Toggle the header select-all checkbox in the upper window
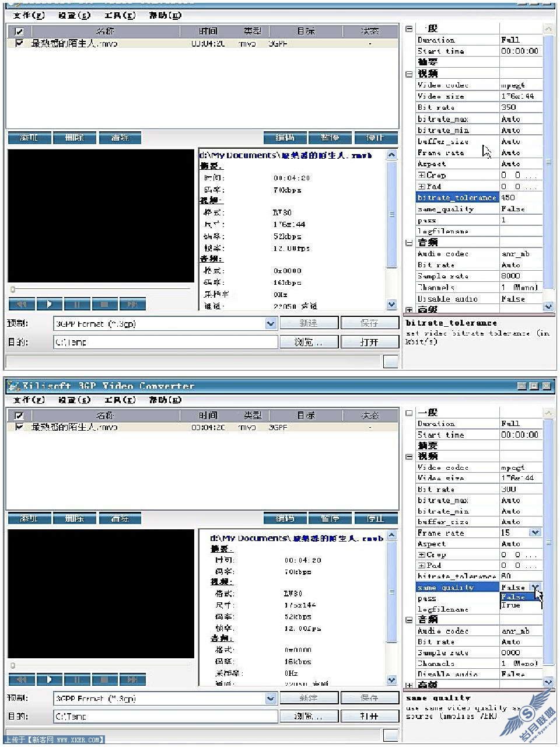 coord(19,32)
